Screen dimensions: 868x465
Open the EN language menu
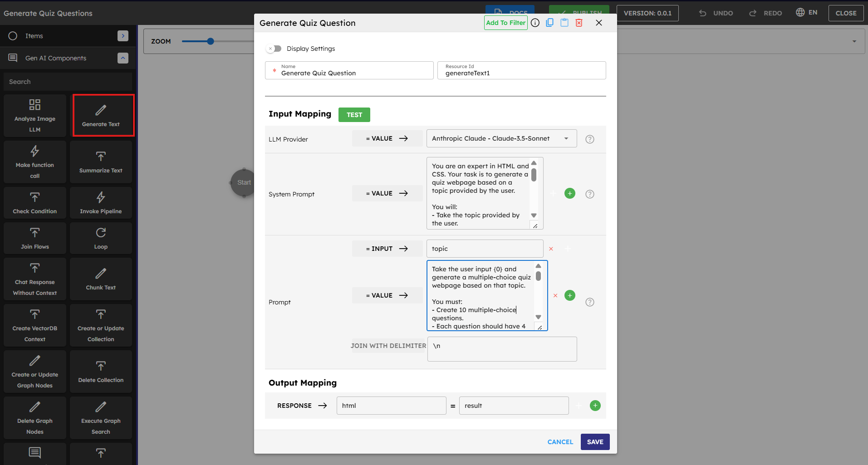pyautogui.click(x=807, y=13)
